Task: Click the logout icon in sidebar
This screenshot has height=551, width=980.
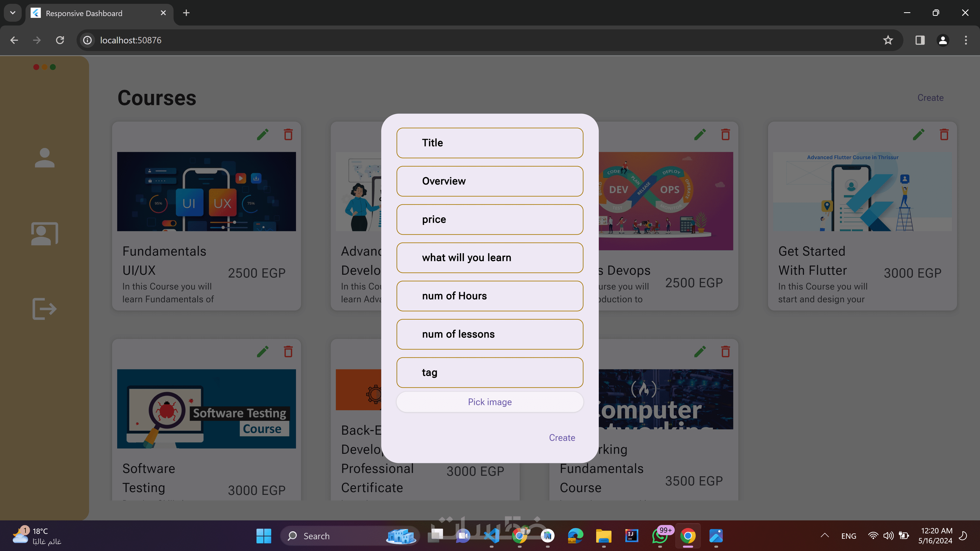Action: click(44, 309)
